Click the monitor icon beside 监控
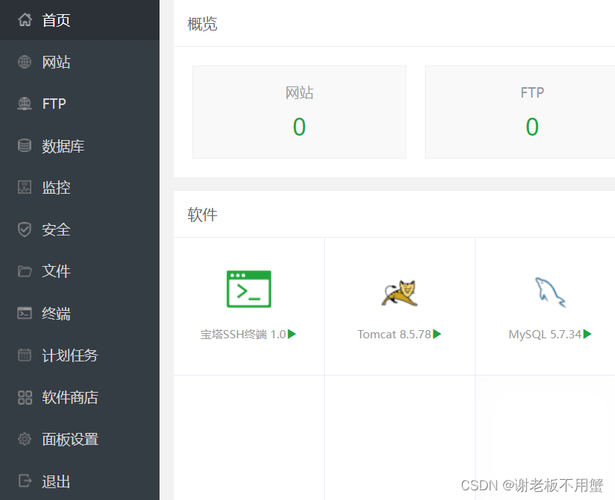Image resolution: width=615 pixels, height=500 pixels. coord(25,188)
